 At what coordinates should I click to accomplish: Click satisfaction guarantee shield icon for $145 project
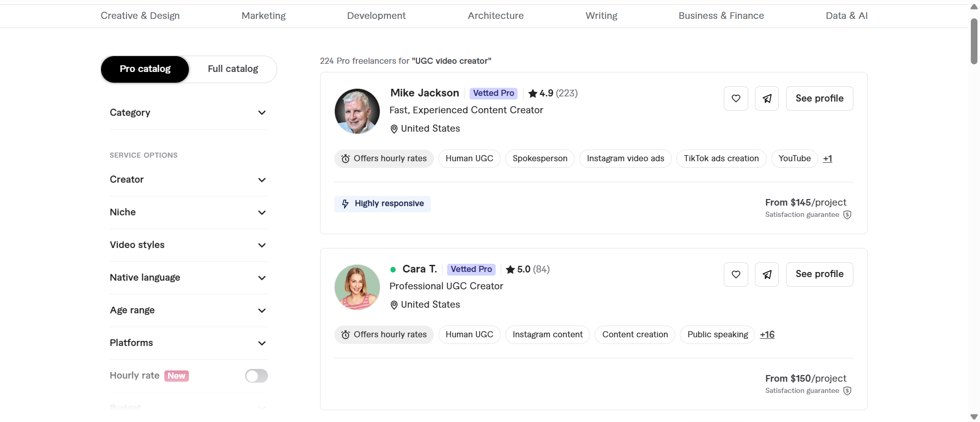[x=847, y=215]
